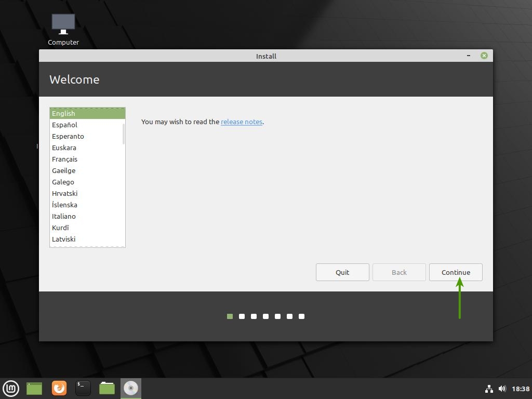Click the sound volume tray icon
Viewport: 532px width, 399px height.
(502, 389)
